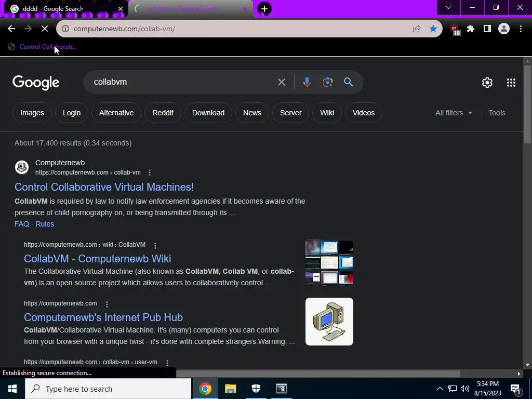532x399 pixels.
Task: Open options for computernewb.com result
Action: click(107, 303)
